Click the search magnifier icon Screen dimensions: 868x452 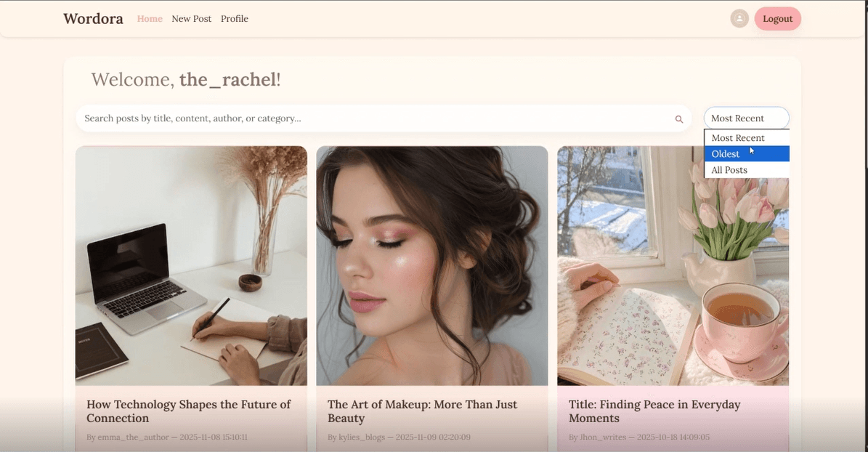click(678, 119)
